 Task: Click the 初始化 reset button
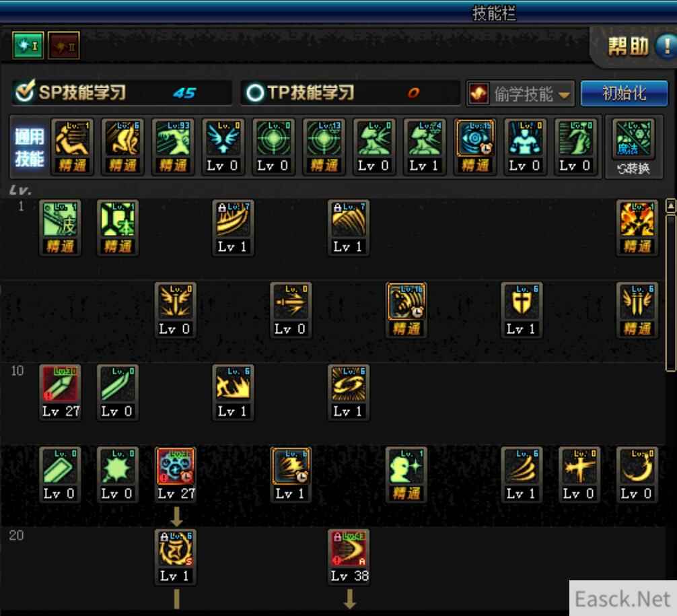coord(624,94)
